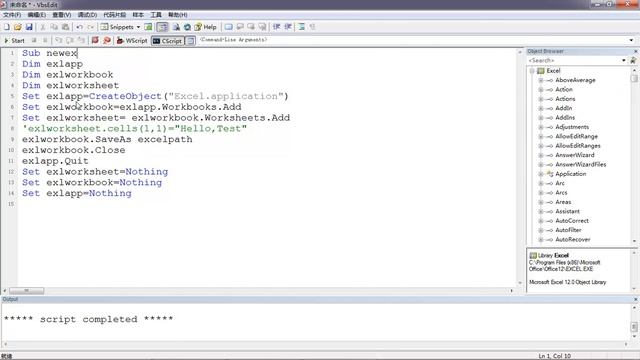This screenshot has height=360, width=640.
Task: Open Help from the toolbar
Action: [x=205, y=27]
